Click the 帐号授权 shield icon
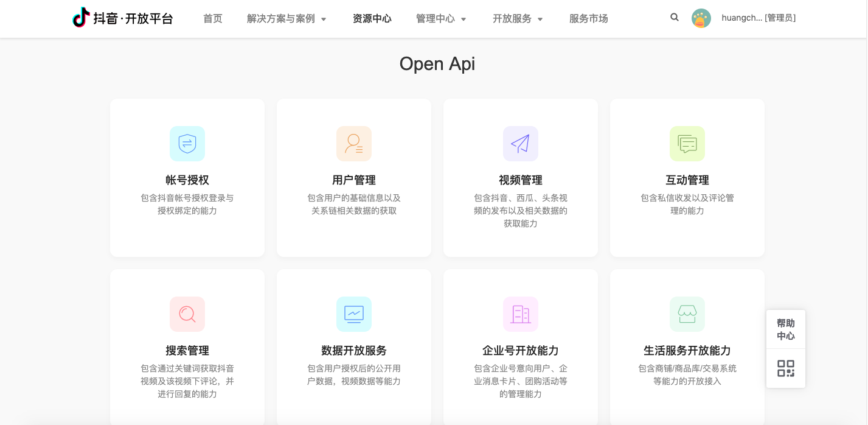Image resolution: width=868 pixels, height=425 pixels. pyautogui.click(x=187, y=144)
